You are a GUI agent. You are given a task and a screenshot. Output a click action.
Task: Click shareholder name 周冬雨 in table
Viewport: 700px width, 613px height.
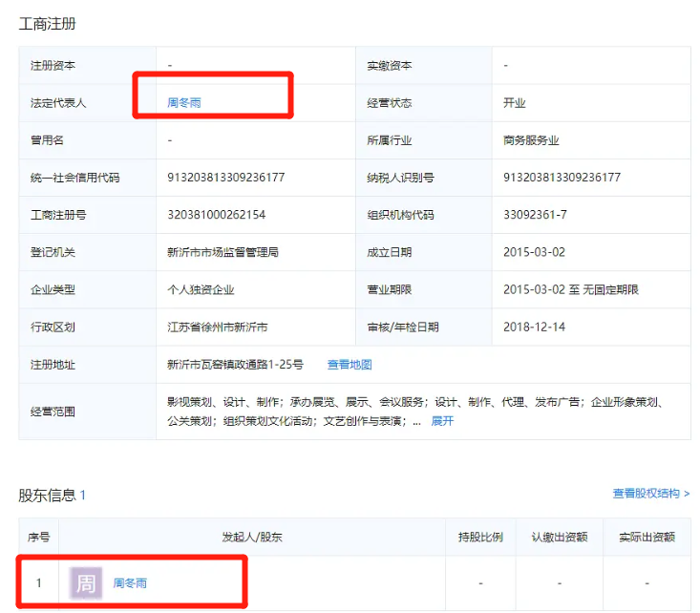coord(130,582)
